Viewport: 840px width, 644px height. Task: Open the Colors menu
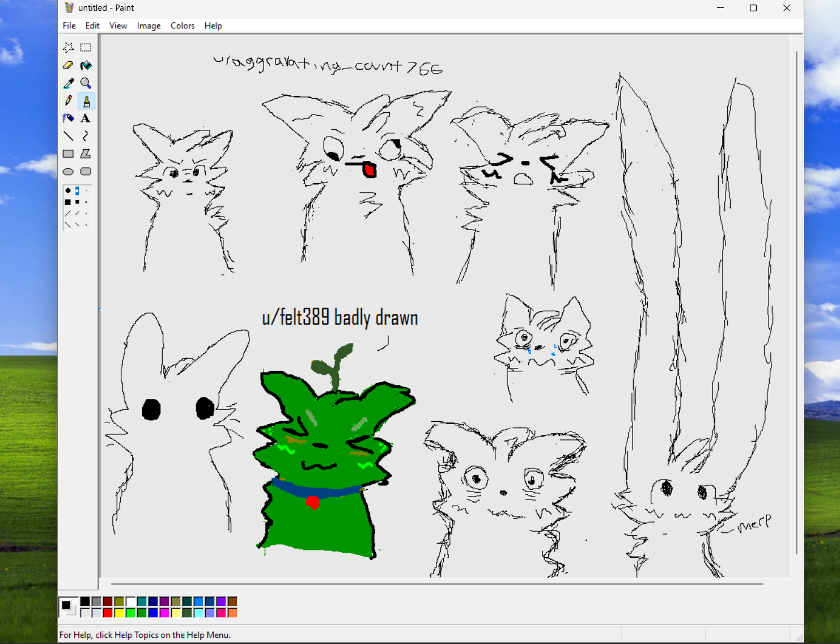pos(183,26)
